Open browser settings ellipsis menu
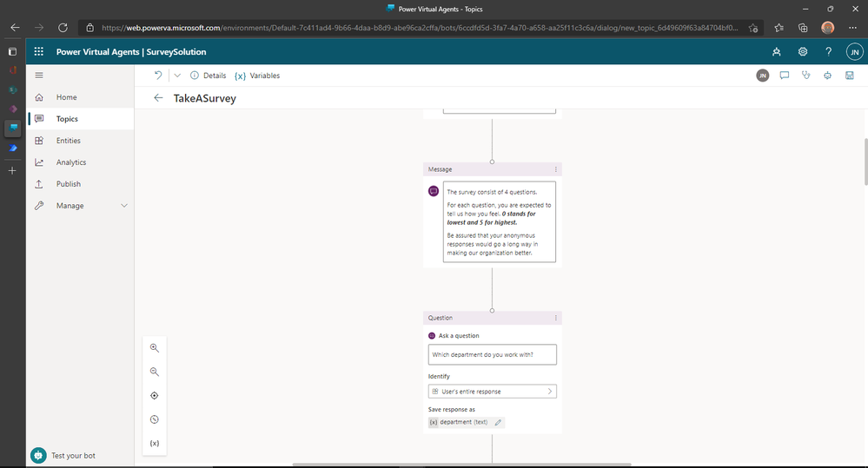The width and height of the screenshot is (868, 468). [x=852, y=28]
